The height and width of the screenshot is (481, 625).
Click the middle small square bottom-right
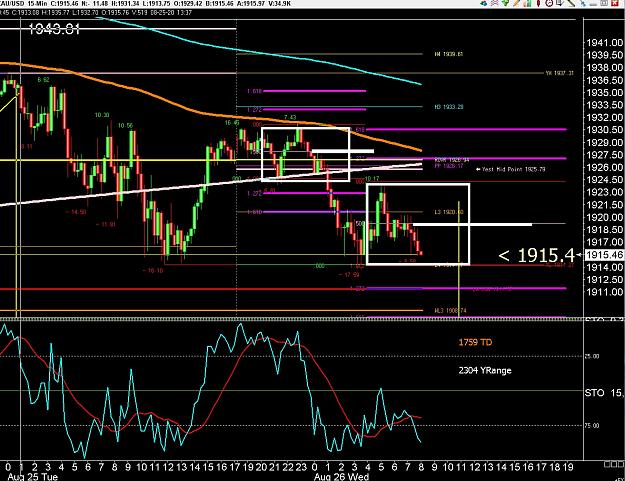[613, 464]
